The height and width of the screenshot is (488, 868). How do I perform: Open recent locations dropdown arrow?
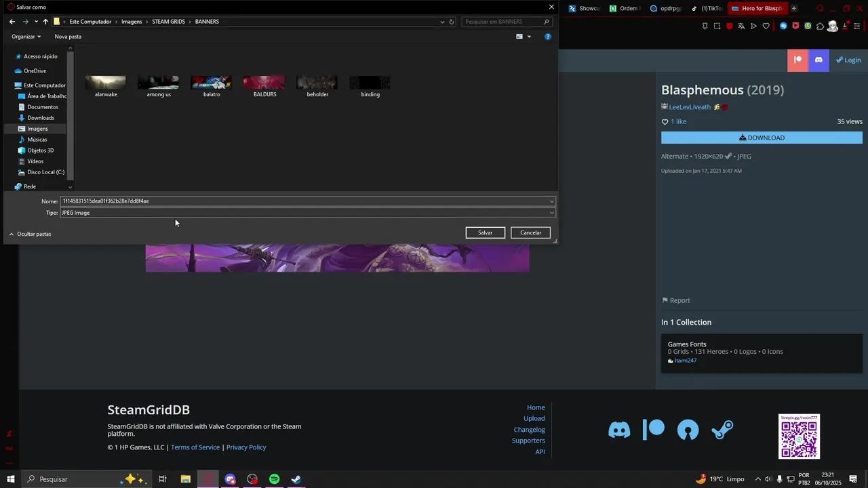pos(36,22)
